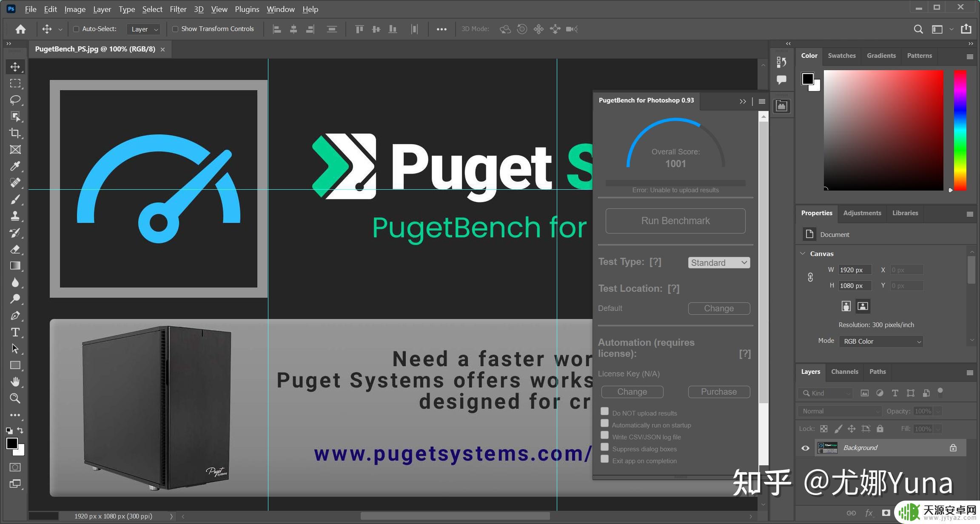
Task: Hide the Background layer eye icon
Action: point(805,448)
